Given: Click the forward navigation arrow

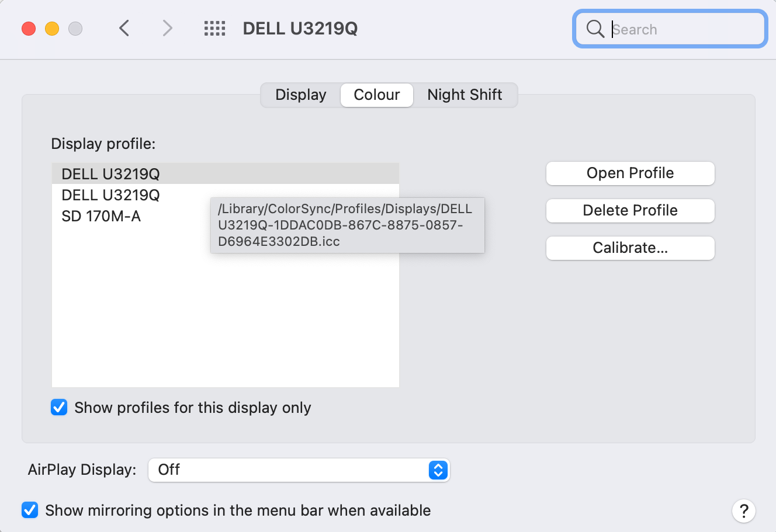Looking at the screenshot, I should 168,28.
